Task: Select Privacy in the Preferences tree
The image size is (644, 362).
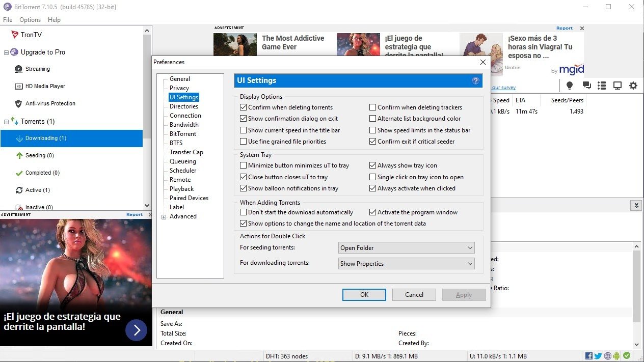Action: click(179, 88)
